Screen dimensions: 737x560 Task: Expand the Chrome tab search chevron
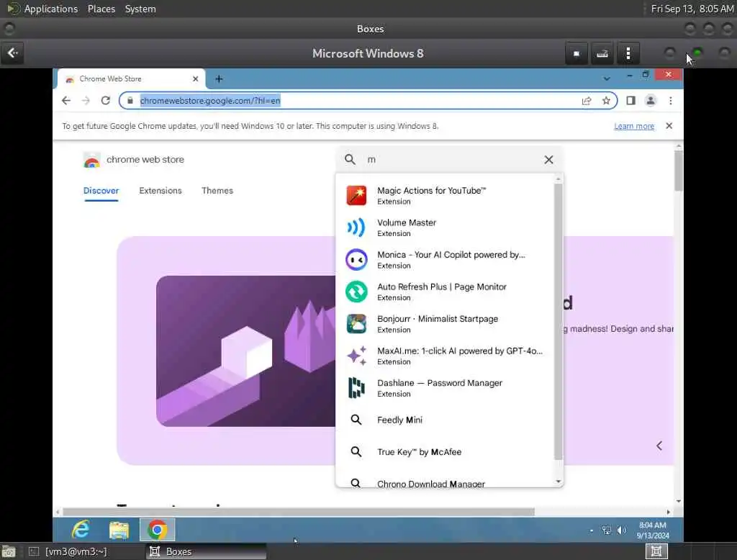click(607, 78)
